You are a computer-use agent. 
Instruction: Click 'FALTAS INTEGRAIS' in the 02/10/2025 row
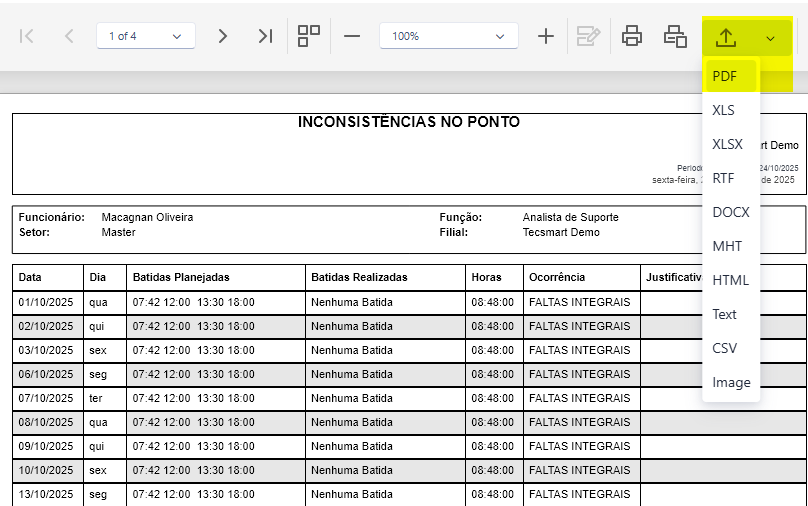[x=580, y=326]
